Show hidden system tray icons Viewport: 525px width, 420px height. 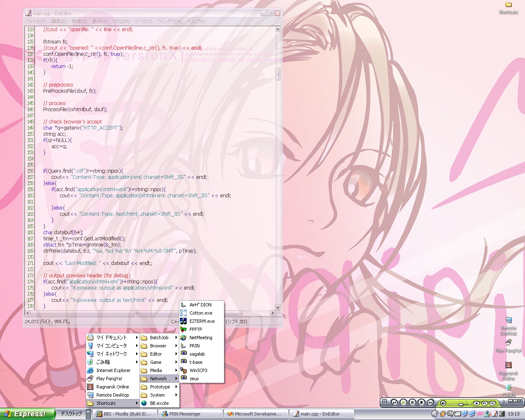(435, 414)
